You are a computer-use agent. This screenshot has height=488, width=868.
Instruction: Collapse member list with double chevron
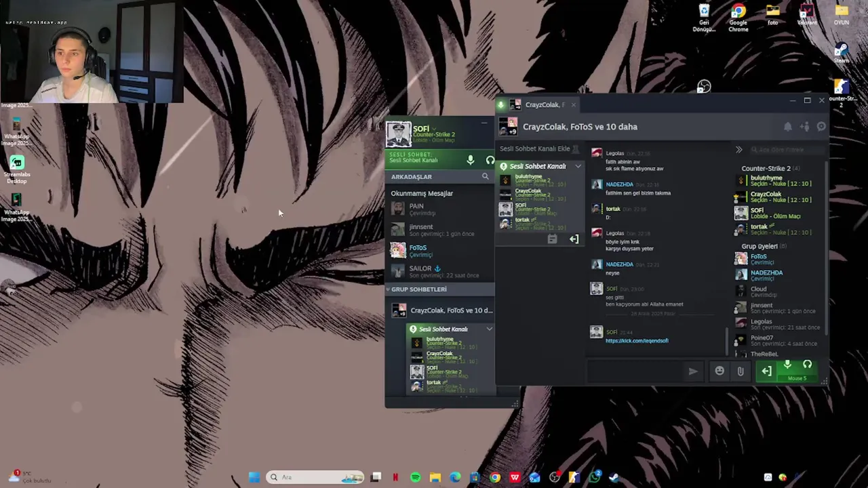[x=738, y=150]
